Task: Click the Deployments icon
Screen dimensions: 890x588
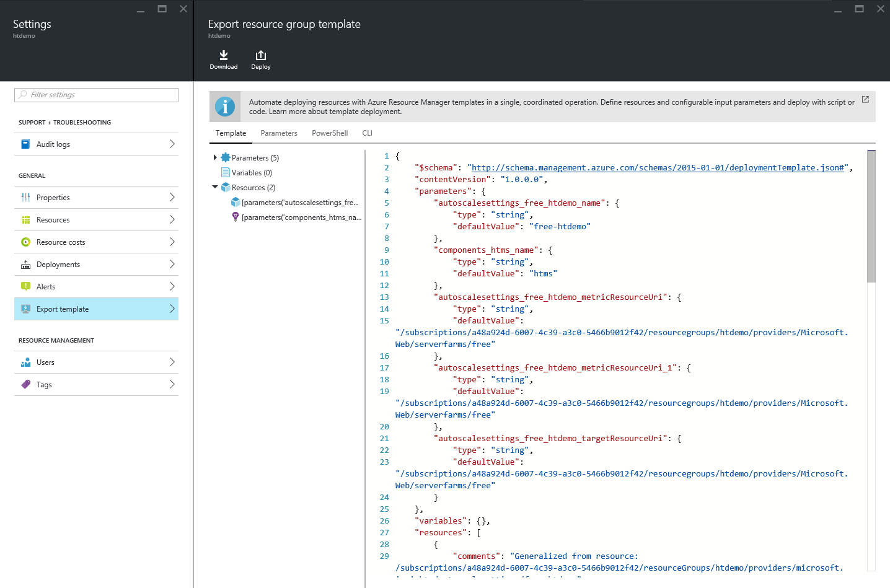Action: 25,265
